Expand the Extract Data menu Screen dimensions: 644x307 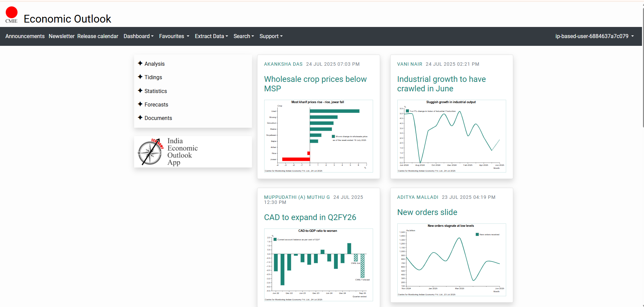click(x=211, y=36)
